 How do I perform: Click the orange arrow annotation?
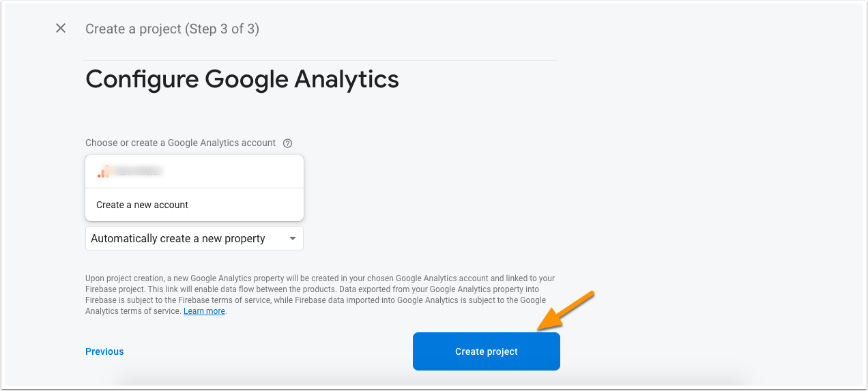[566, 311]
